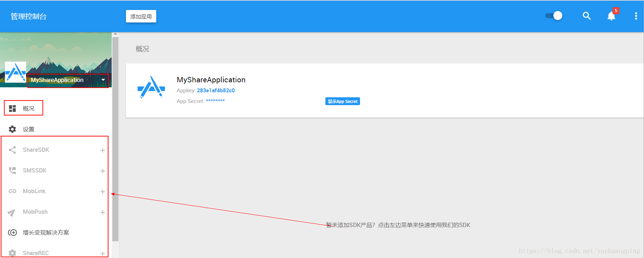Click the MyShareApplication heading in the card
The image size is (644, 258).
[x=211, y=80]
